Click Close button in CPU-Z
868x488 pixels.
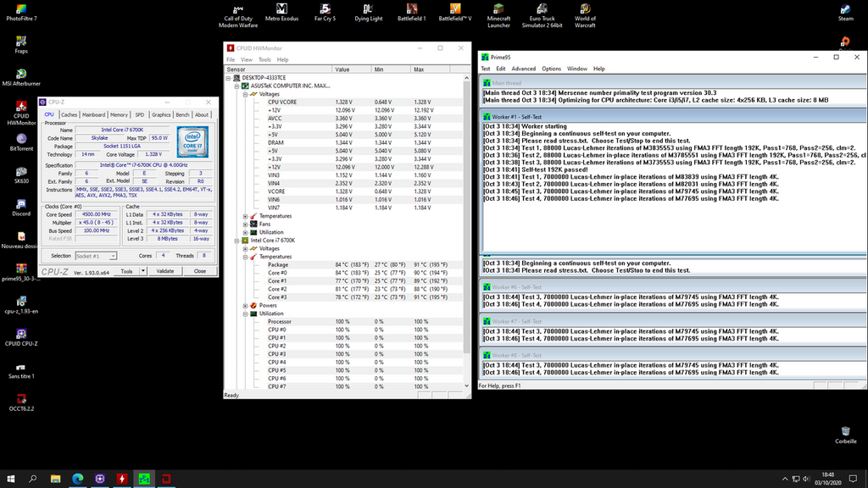coord(200,271)
